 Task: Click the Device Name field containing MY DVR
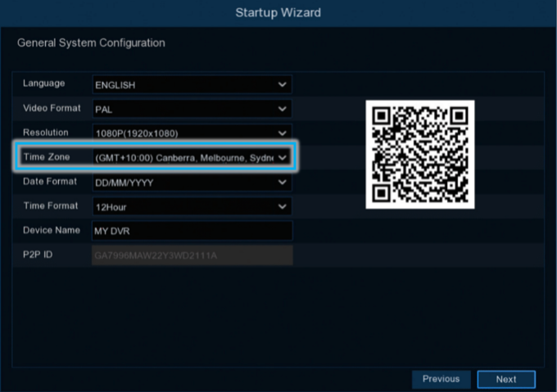[x=191, y=232]
